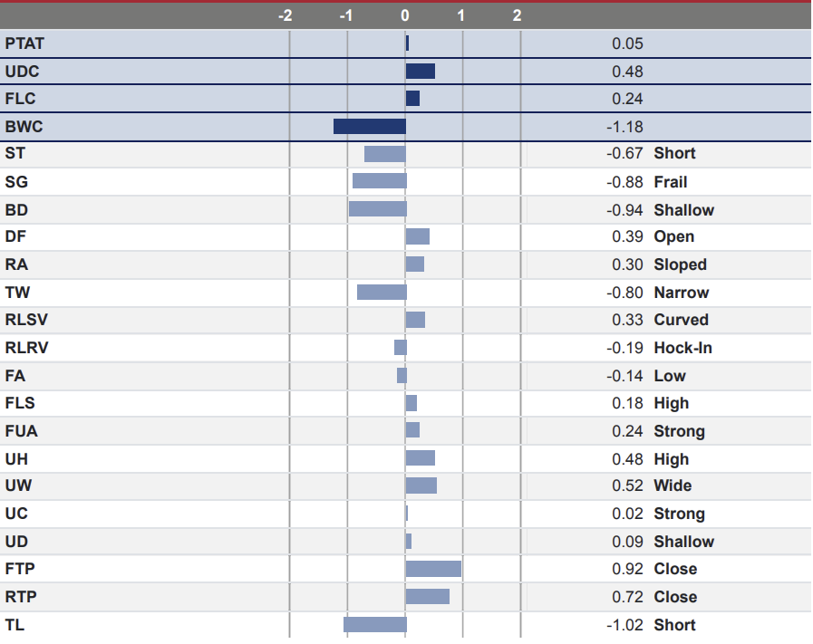Select the UW Wide bar
The height and width of the screenshot is (644, 813).
coord(421,485)
